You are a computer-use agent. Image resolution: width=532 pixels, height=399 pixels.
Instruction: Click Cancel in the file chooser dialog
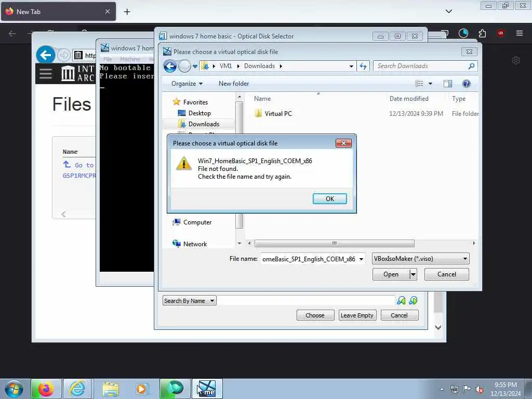(x=446, y=274)
